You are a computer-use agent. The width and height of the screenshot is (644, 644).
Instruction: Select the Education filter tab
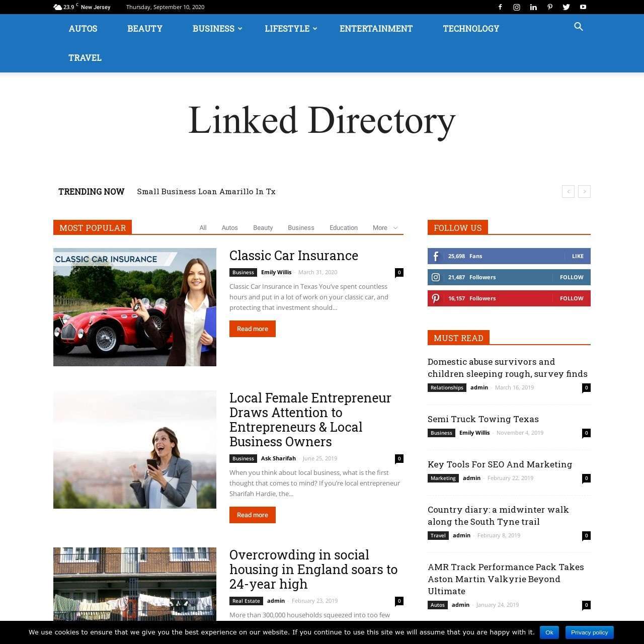pyautogui.click(x=344, y=228)
